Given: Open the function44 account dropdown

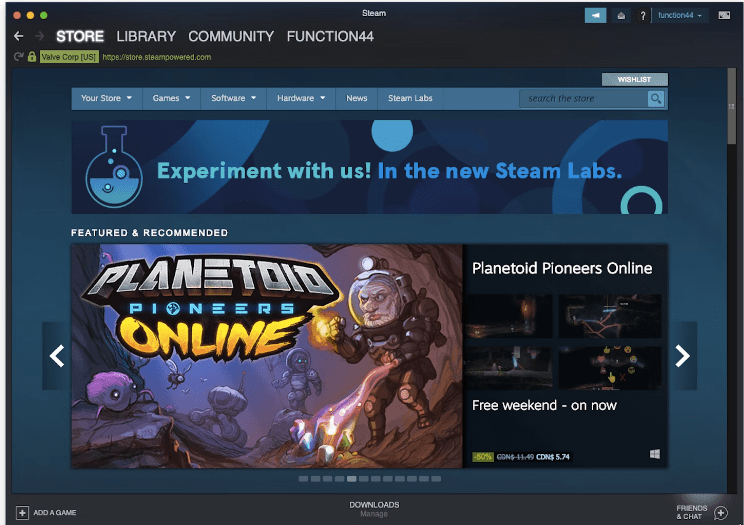Looking at the screenshot, I should point(679,15).
